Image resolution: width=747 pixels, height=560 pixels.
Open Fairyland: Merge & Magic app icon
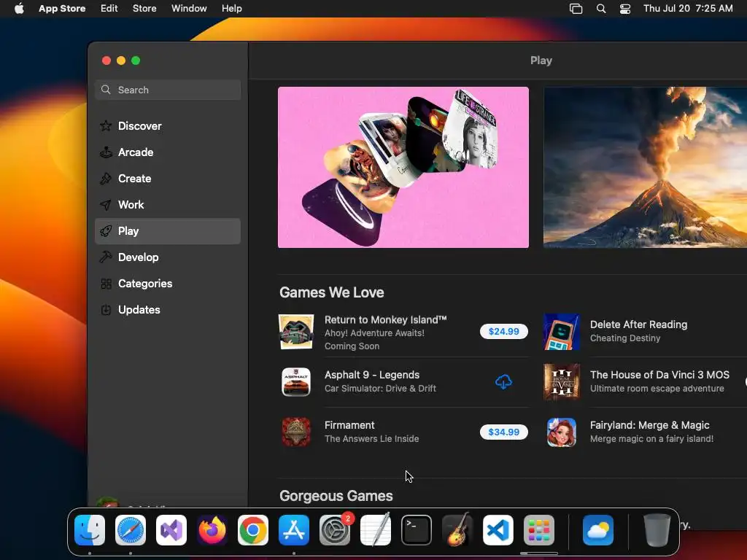pos(562,432)
